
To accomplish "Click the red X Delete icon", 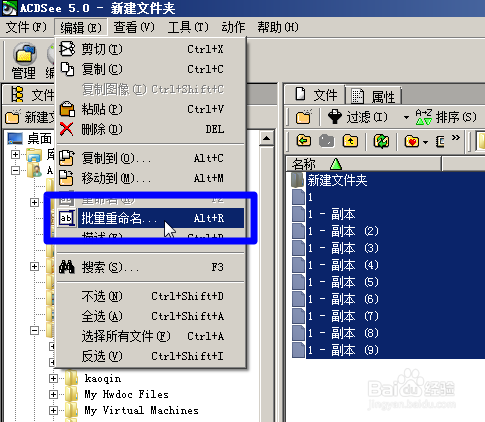I will tap(67, 129).
